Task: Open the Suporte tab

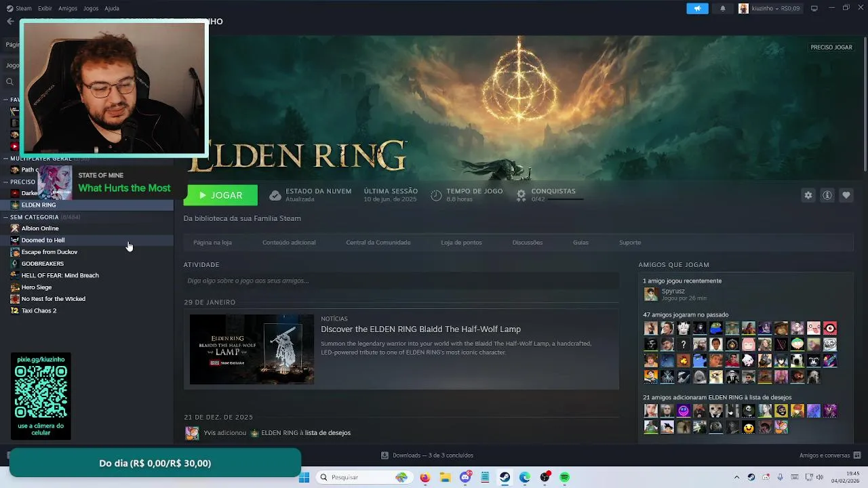Action: (630, 242)
